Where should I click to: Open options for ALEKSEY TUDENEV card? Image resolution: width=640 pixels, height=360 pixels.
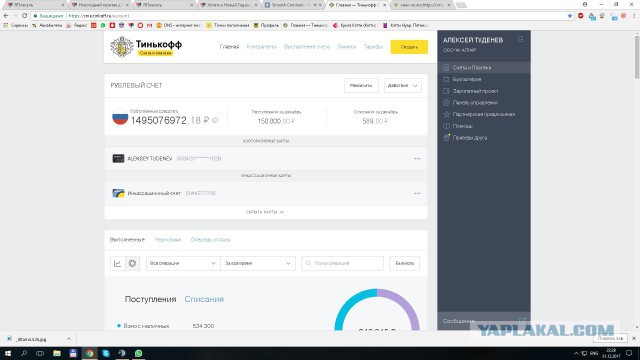click(417, 158)
